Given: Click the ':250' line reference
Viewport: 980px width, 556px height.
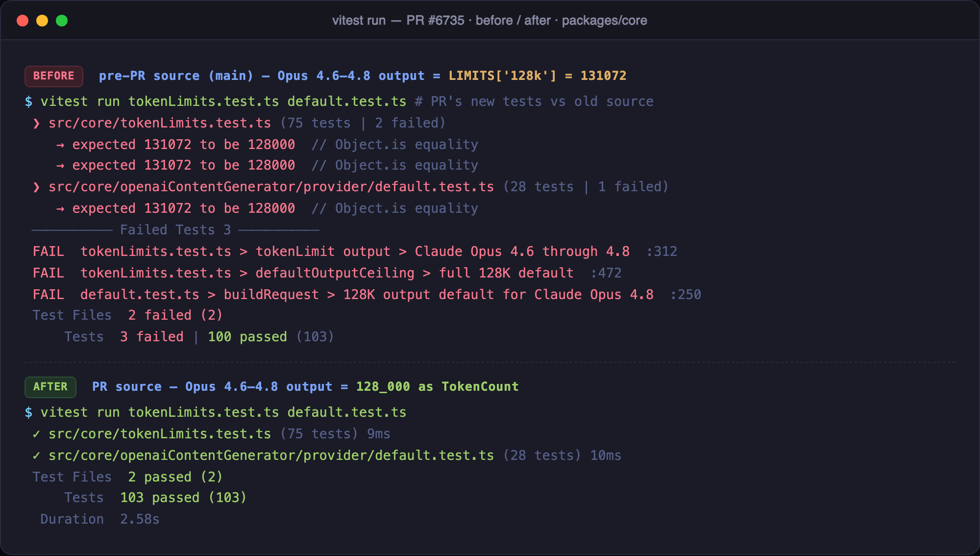Looking at the screenshot, I should (x=686, y=295).
